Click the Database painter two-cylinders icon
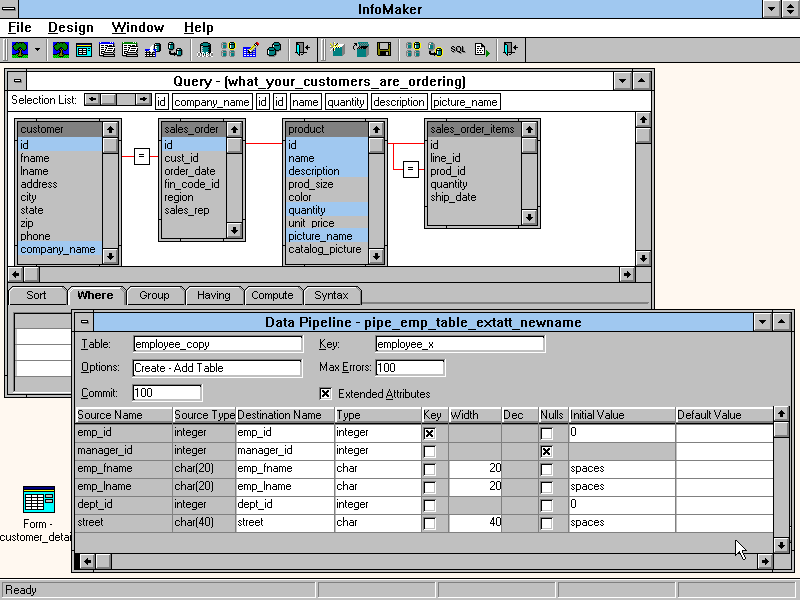800x600 pixels. [x=274, y=49]
